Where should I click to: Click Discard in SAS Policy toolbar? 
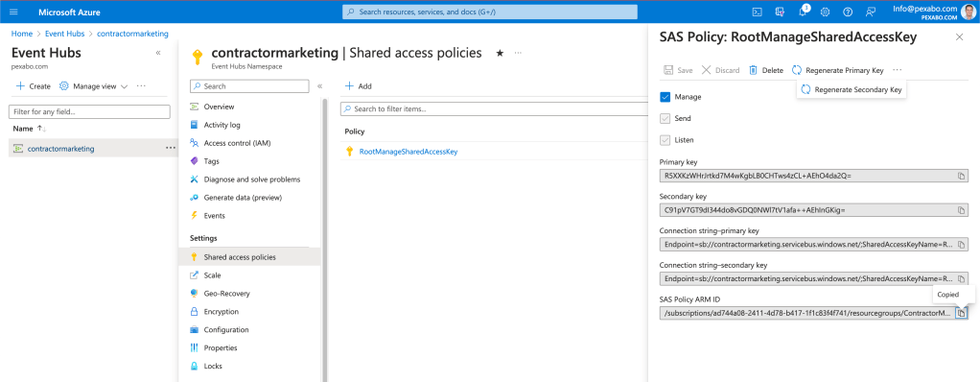coord(721,70)
